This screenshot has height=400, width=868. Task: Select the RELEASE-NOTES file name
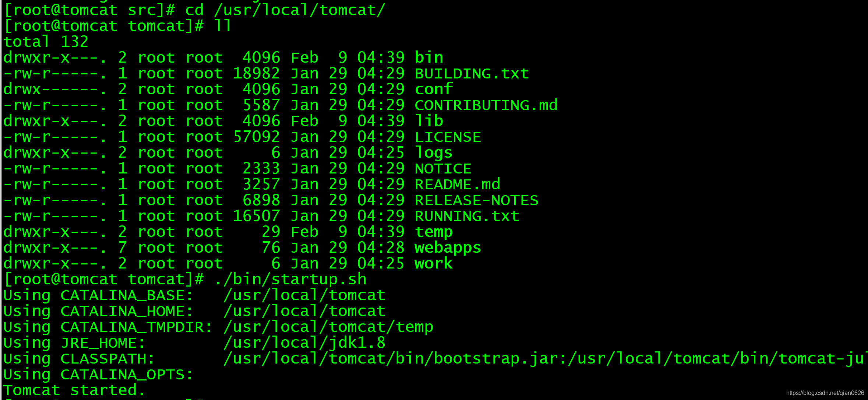coord(477,200)
